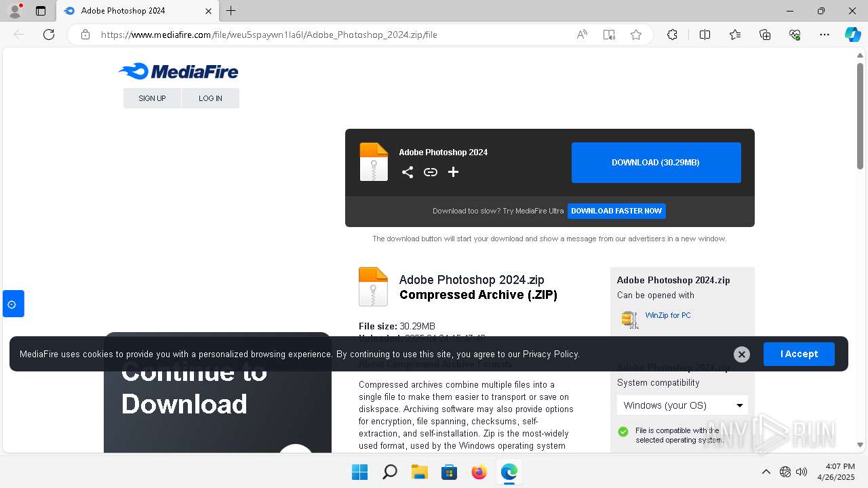Open the Favorites list icon

735,35
